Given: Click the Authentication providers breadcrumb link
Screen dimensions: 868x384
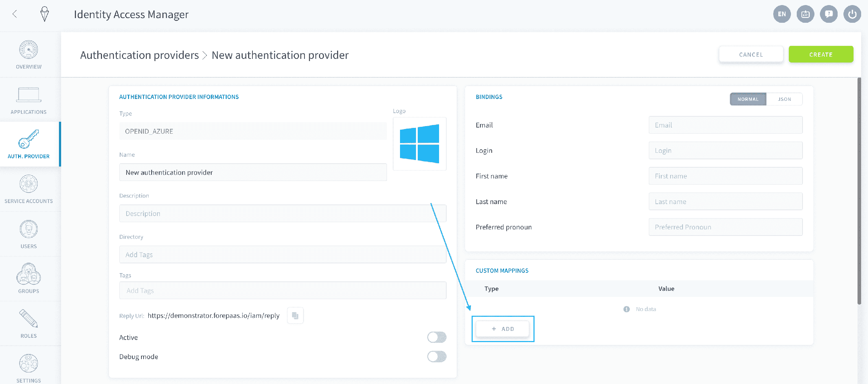Looking at the screenshot, I should 140,55.
